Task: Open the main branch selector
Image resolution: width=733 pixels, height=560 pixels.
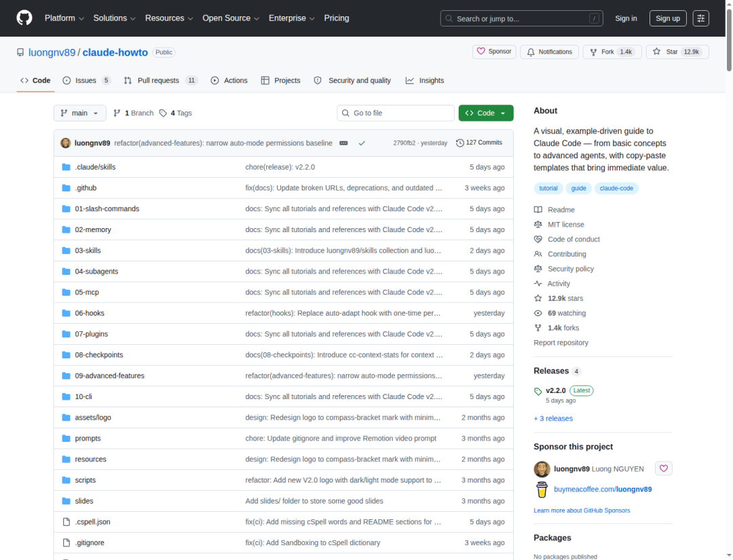Action: click(x=79, y=113)
